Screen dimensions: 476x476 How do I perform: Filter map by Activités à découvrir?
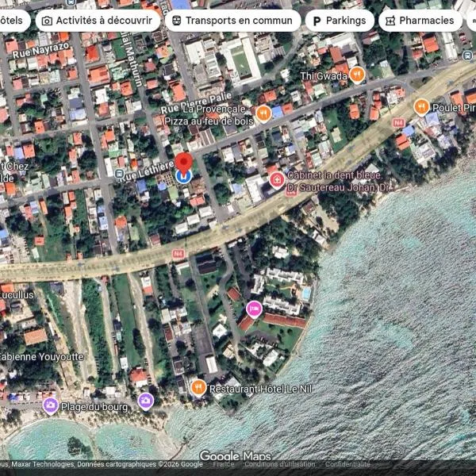98,21
